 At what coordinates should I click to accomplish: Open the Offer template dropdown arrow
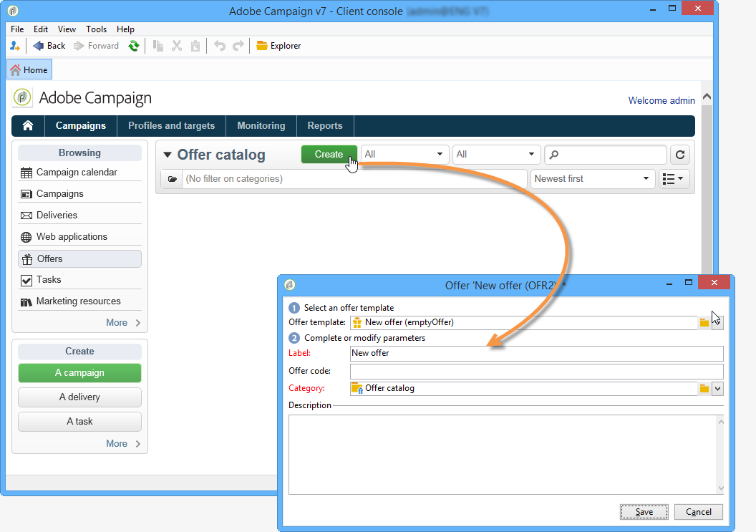[x=717, y=323]
